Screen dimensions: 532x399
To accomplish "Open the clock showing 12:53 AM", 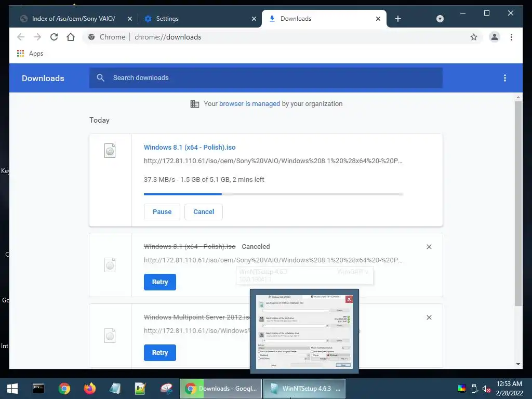I will click(x=509, y=389).
